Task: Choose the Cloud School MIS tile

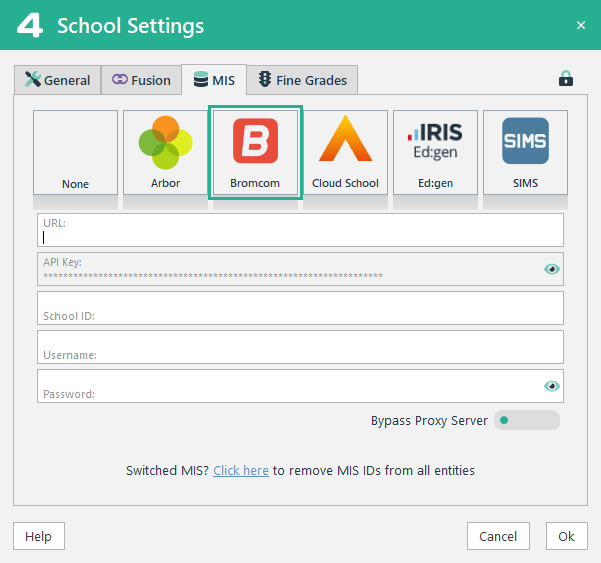Action: click(345, 153)
